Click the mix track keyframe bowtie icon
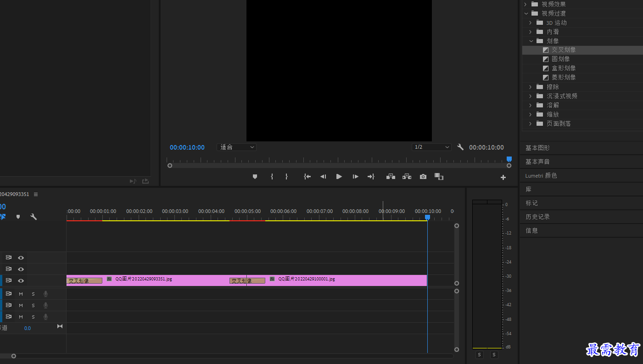643x364 pixels. point(60,326)
